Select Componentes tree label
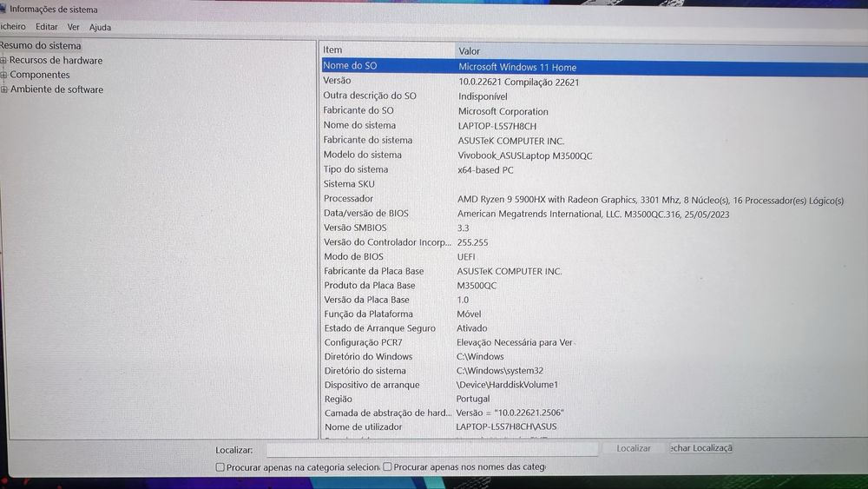The image size is (868, 489). click(x=40, y=75)
